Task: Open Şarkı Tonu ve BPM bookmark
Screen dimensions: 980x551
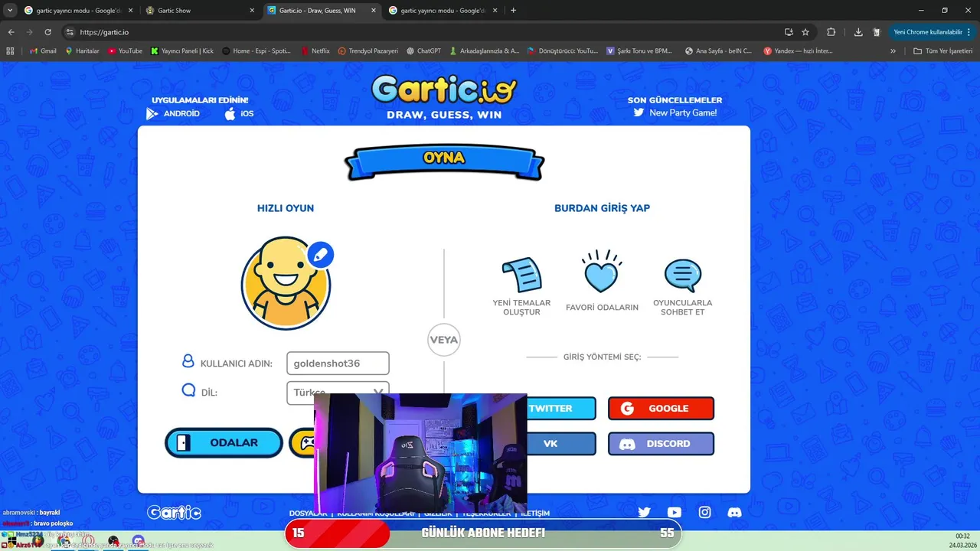Action: (x=639, y=51)
